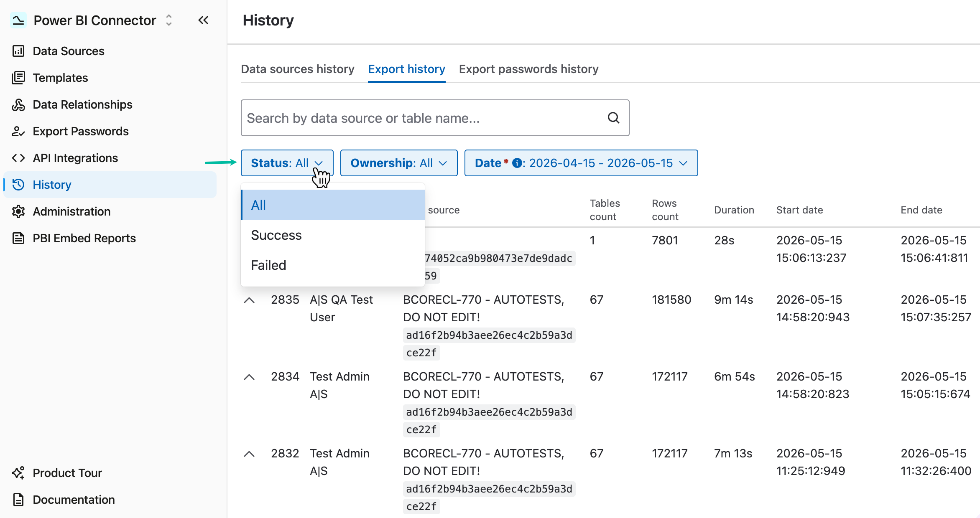
Task: Click the Export Passwords user icon
Action: click(18, 131)
